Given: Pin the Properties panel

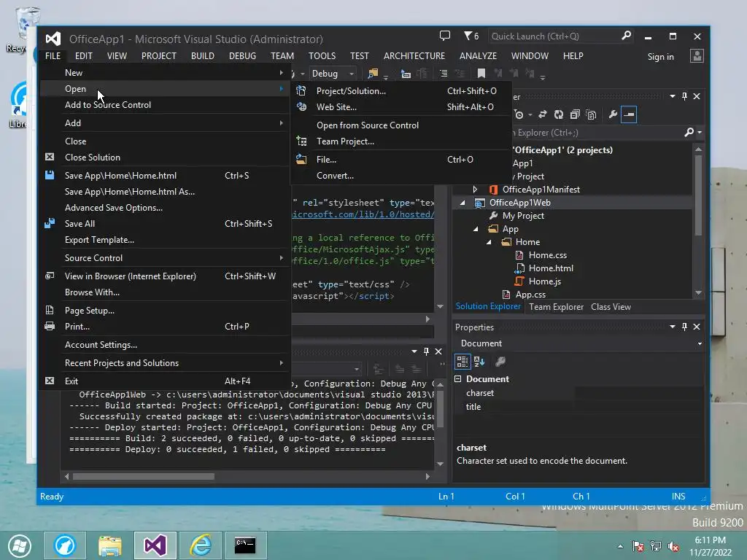Looking at the screenshot, I should [684, 327].
